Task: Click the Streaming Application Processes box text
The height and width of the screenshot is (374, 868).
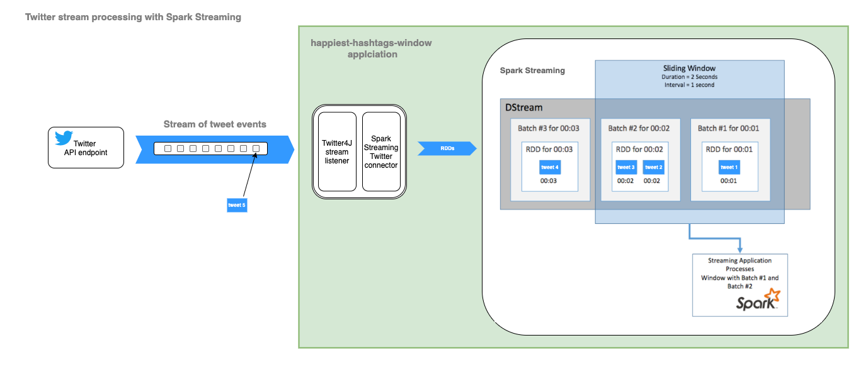Action: (x=740, y=273)
